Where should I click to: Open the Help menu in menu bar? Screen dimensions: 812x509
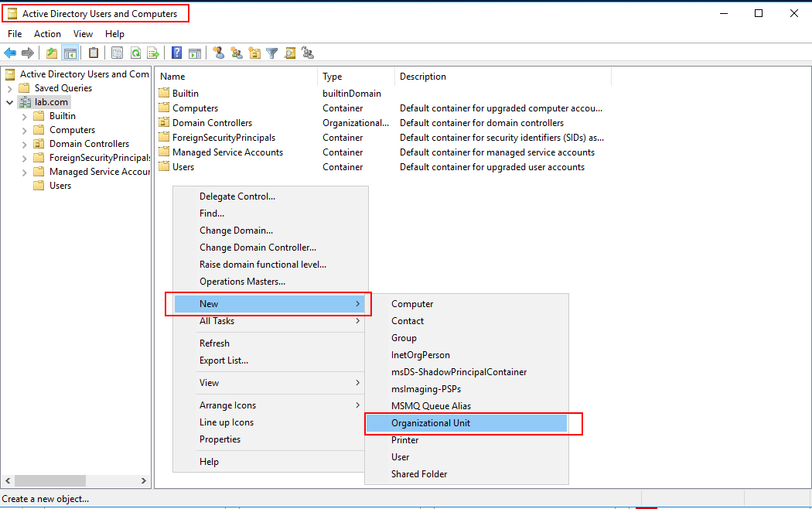coord(114,34)
